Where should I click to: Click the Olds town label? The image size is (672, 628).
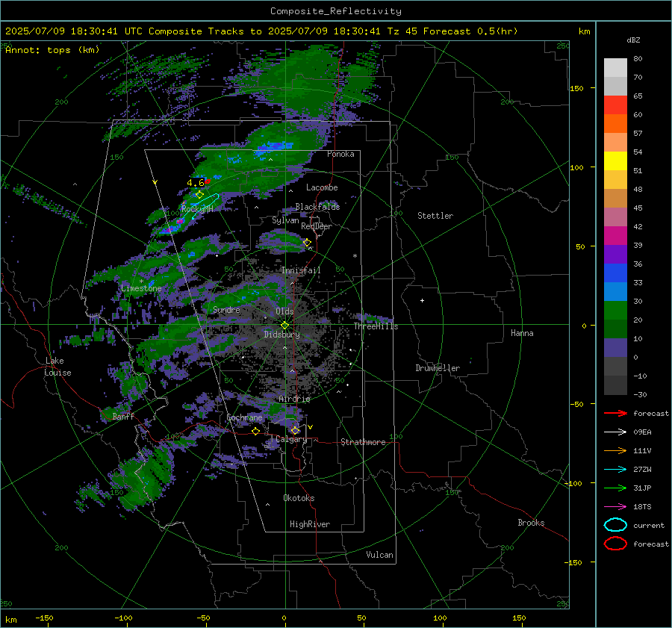click(284, 311)
